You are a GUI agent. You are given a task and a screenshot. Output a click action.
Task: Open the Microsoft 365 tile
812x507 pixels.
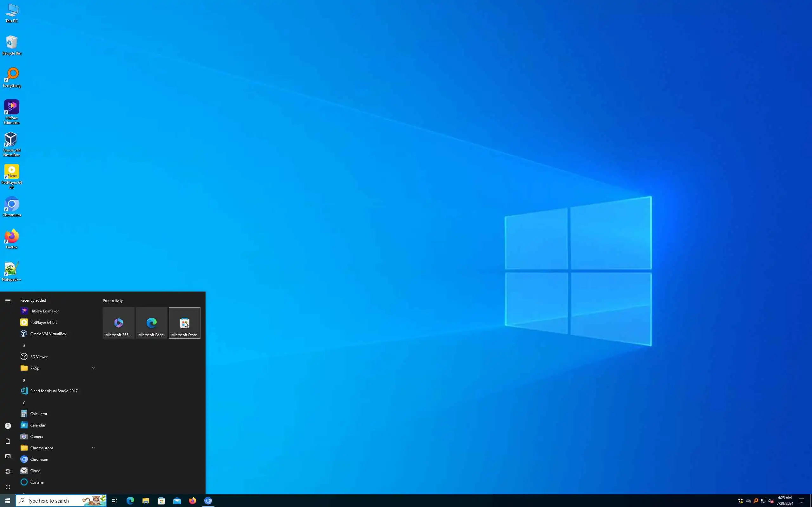(x=118, y=323)
